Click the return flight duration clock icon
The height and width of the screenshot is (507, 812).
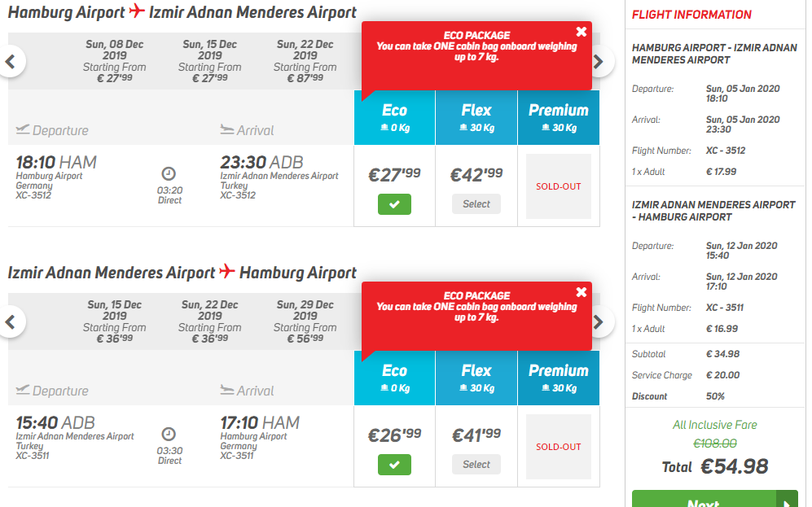click(169, 434)
